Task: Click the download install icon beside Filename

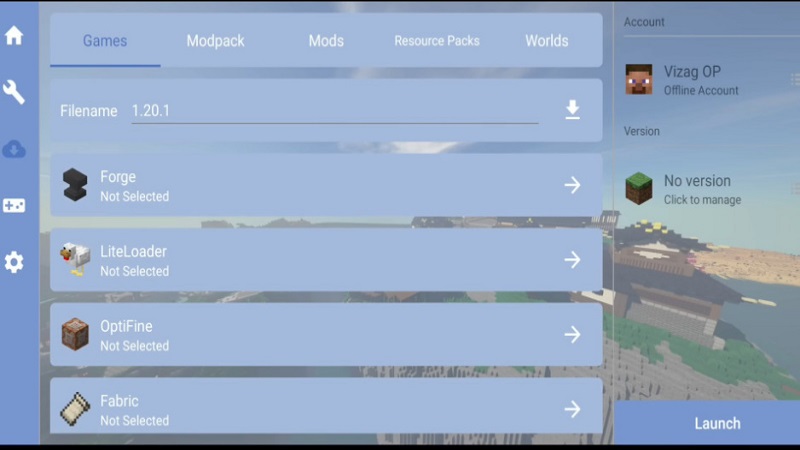Action: [x=572, y=110]
